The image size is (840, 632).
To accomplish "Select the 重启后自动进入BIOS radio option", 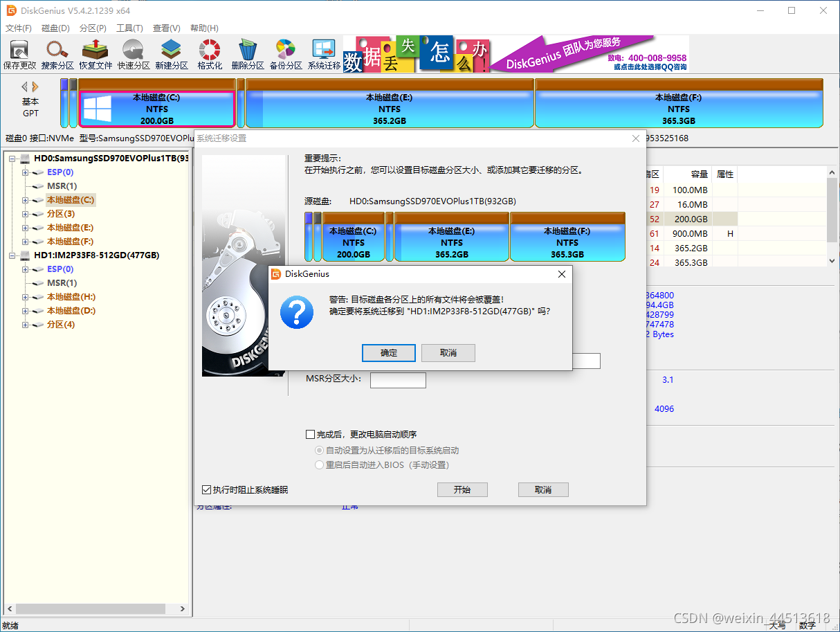I will pyautogui.click(x=319, y=465).
